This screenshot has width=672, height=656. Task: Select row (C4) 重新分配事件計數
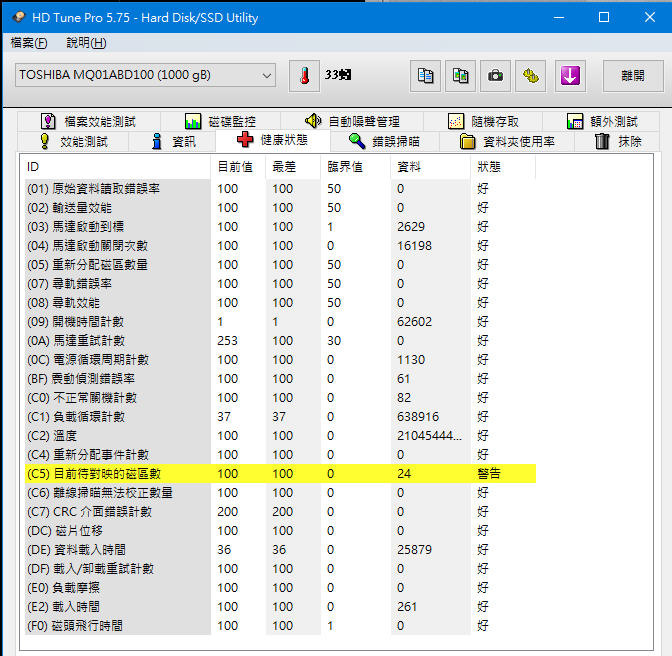click(280, 455)
